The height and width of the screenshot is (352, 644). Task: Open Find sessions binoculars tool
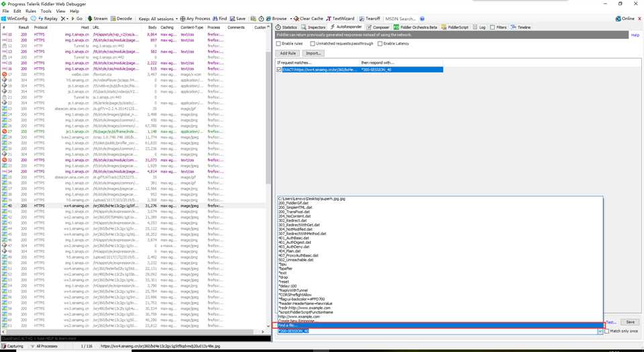tap(220, 19)
